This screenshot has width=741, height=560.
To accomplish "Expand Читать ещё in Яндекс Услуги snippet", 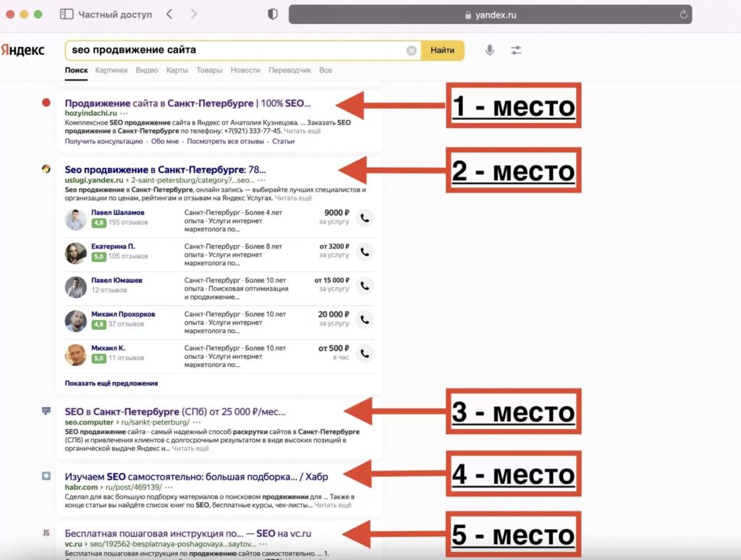I will click(x=294, y=198).
